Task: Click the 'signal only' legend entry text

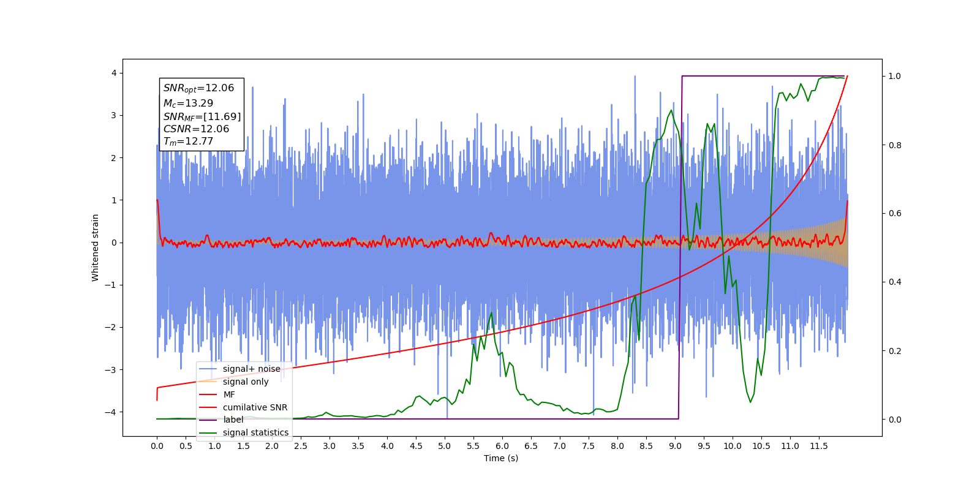Action: point(246,382)
